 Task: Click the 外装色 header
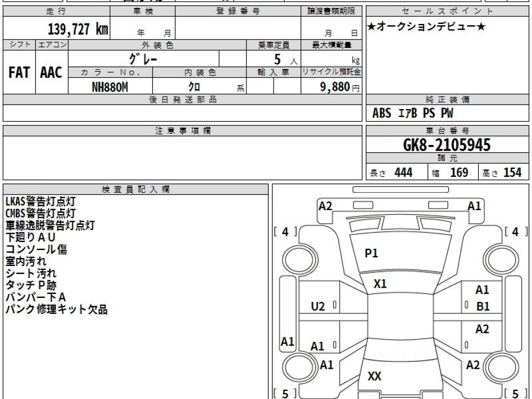[157, 45]
